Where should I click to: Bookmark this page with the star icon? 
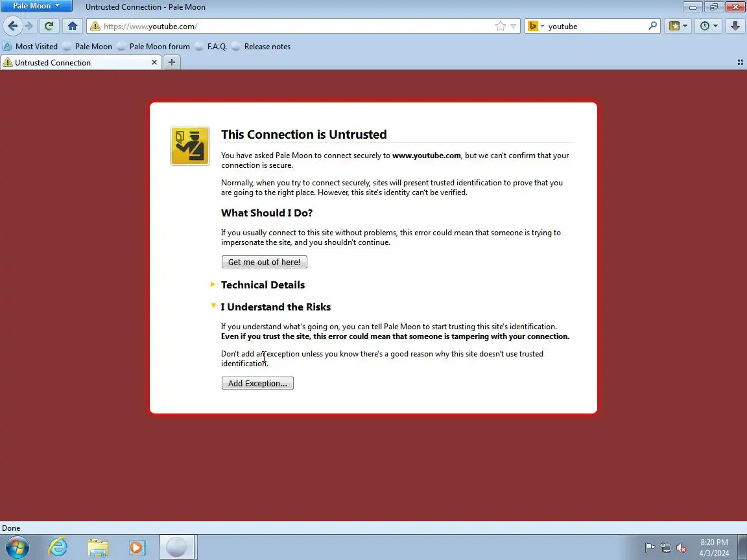[500, 26]
